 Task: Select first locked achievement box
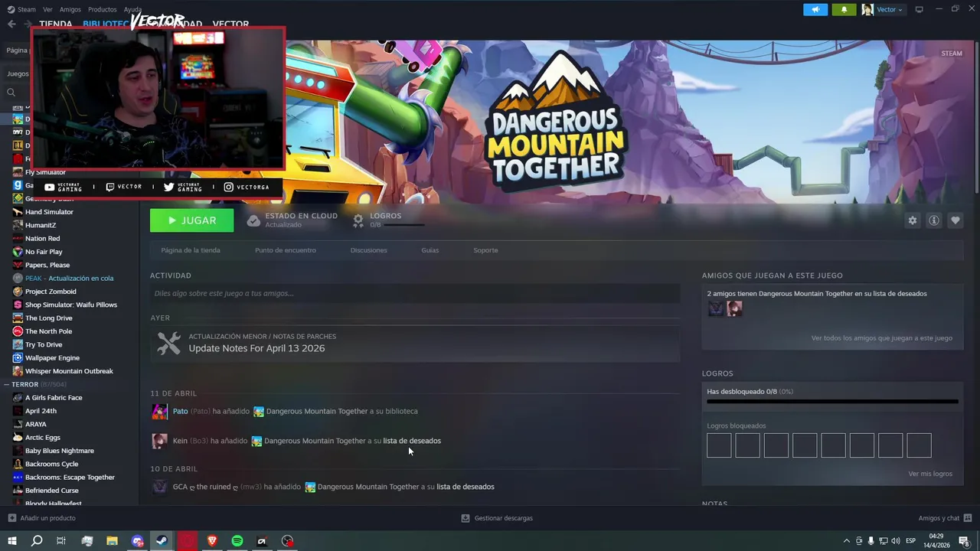719,445
